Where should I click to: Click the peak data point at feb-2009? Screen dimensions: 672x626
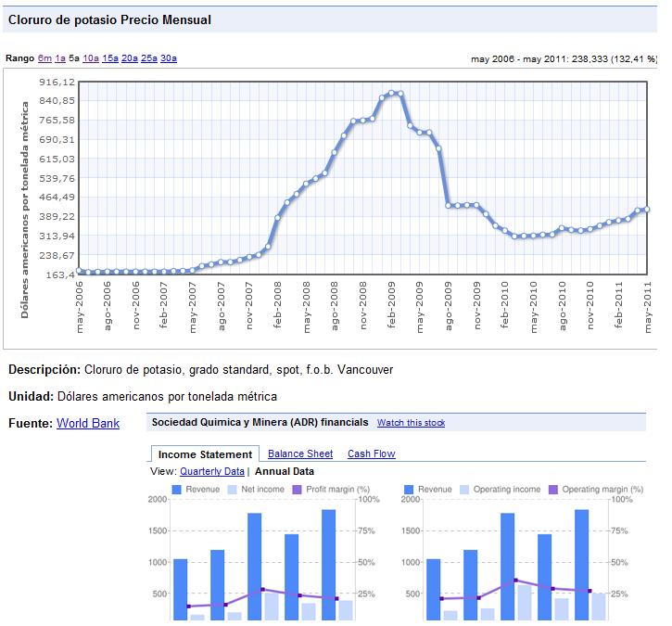coord(391,93)
